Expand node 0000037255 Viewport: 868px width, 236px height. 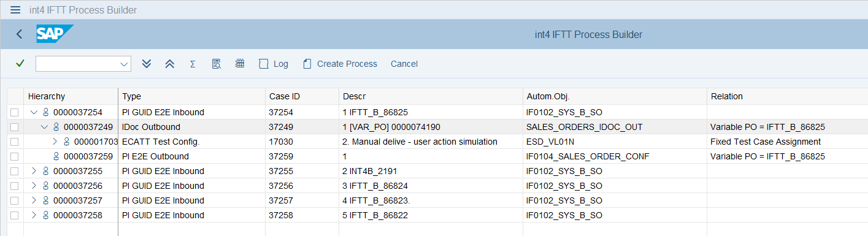pyautogui.click(x=34, y=171)
